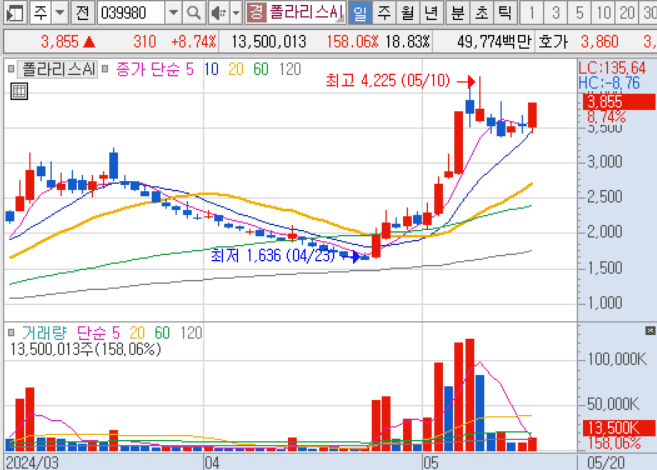Screen dimensions: 657x470
Task: Click the 2,000 price axis label
Action: [605, 232]
